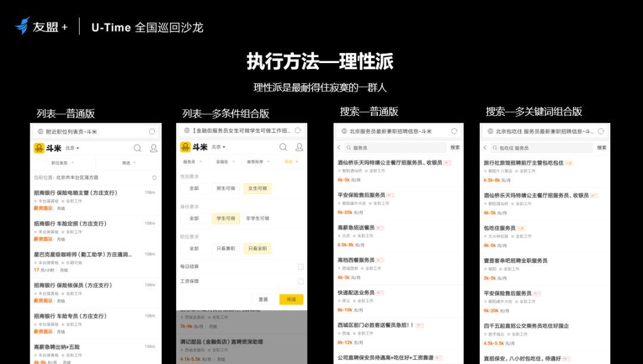Open the 招商银行 保险电销主管 job listing
Image resolution: width=643 pixels, height=364 pixels.
(x=76, y=193)
